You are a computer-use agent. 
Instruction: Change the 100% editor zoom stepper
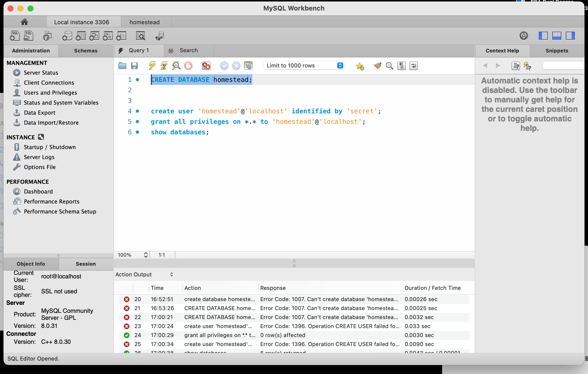click(146, 255)
